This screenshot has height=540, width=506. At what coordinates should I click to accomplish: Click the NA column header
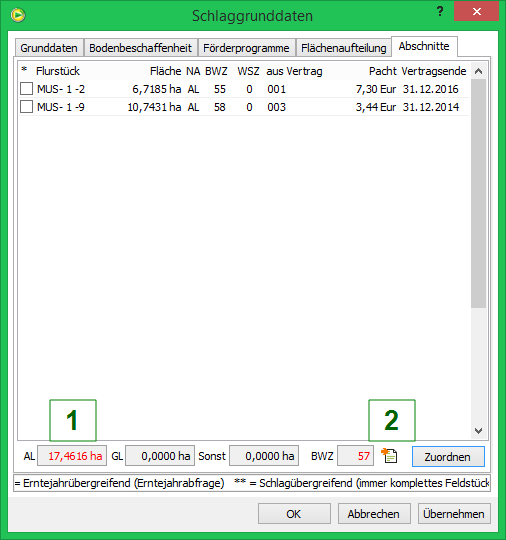click(193, 71)
